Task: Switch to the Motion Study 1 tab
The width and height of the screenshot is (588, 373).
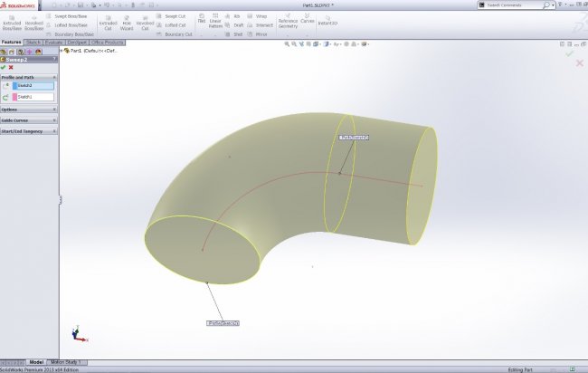Action: point(71,361)
